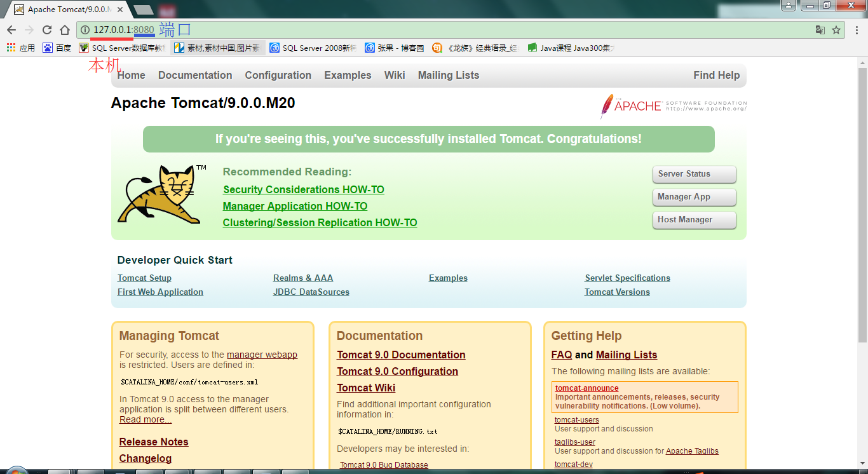
Task: Bookmark this page with the star icon
Action: pos(836,30)
